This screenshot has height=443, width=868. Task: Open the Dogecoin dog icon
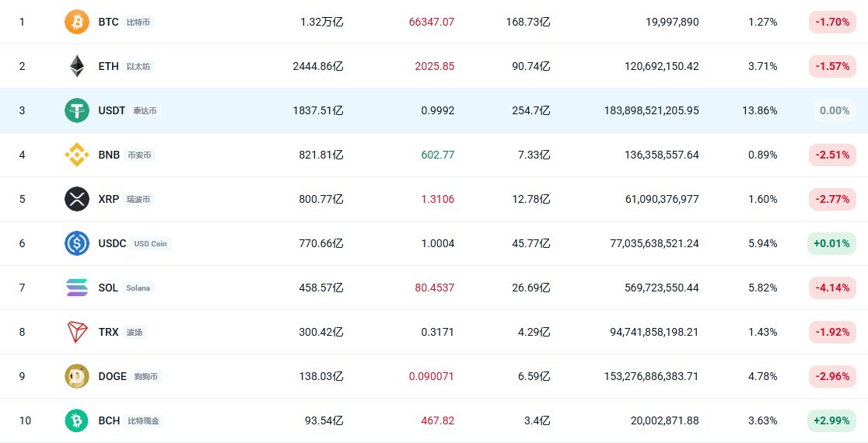coord(76,376)
